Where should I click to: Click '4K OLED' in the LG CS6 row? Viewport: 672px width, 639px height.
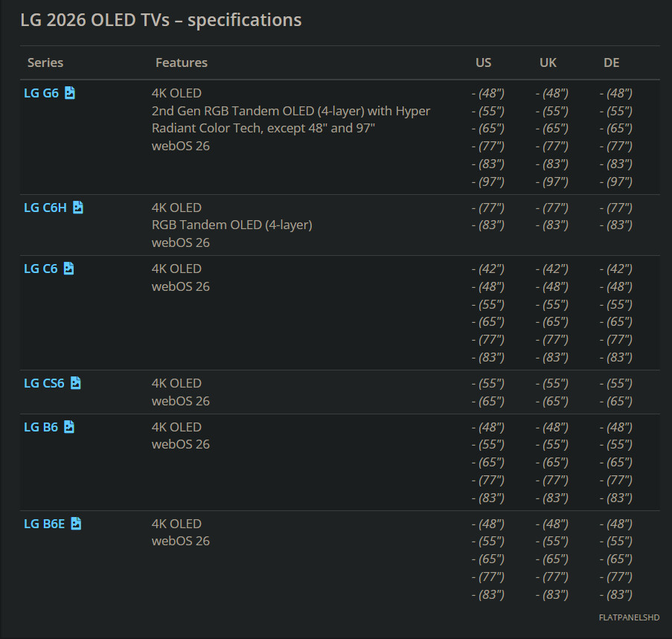176,383
